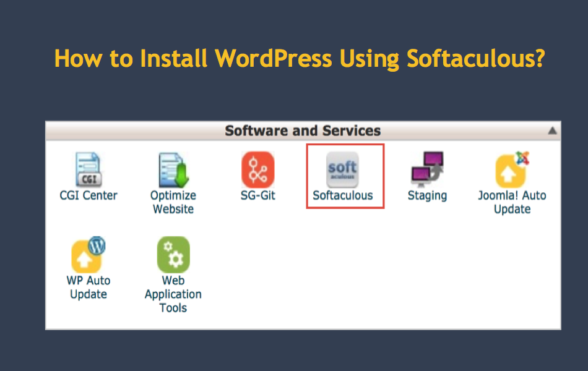Click the SG-Git text link
This screenshot has width=588, height=371.
[258, 195]
